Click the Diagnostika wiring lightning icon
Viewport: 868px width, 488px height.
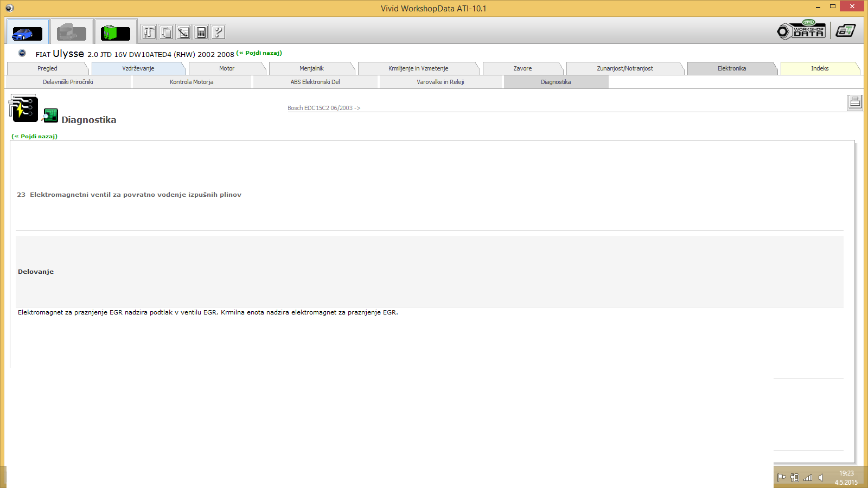click(x=23, y=108)
